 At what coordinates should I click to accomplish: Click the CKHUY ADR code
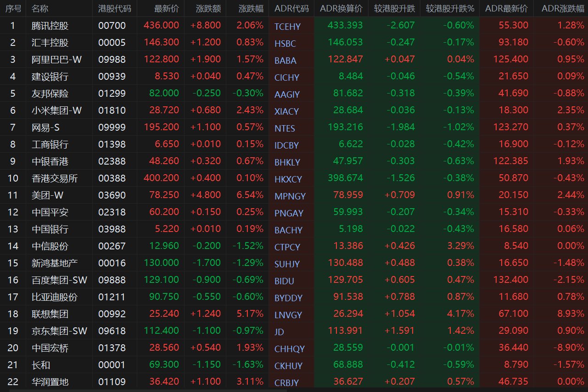tap(289, 366)
